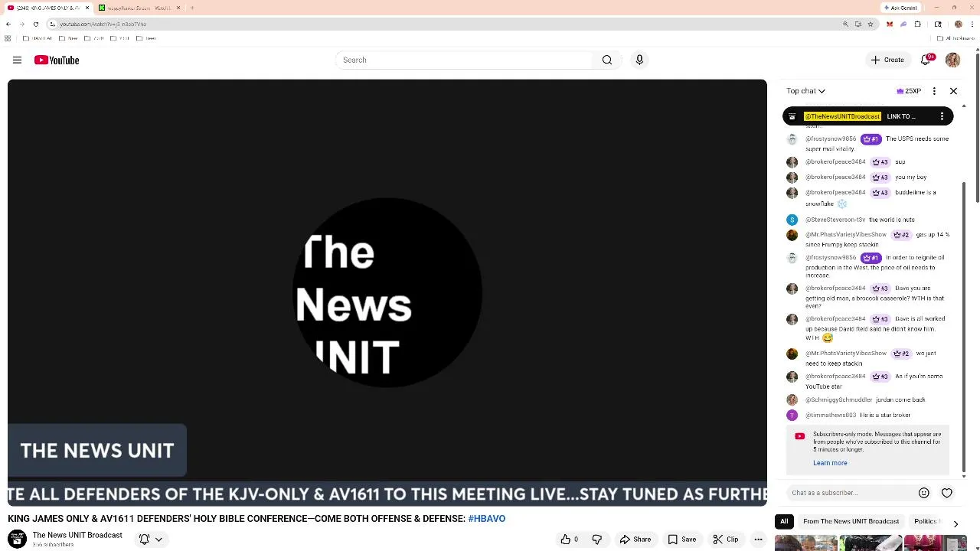Go forward in the browser
This screenshot has height=551, width=980.
point(21,24)
